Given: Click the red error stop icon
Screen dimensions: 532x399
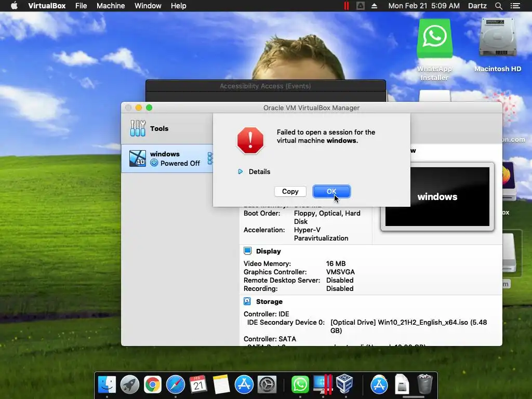Looking at the screenshot, I should coord(250,140).
